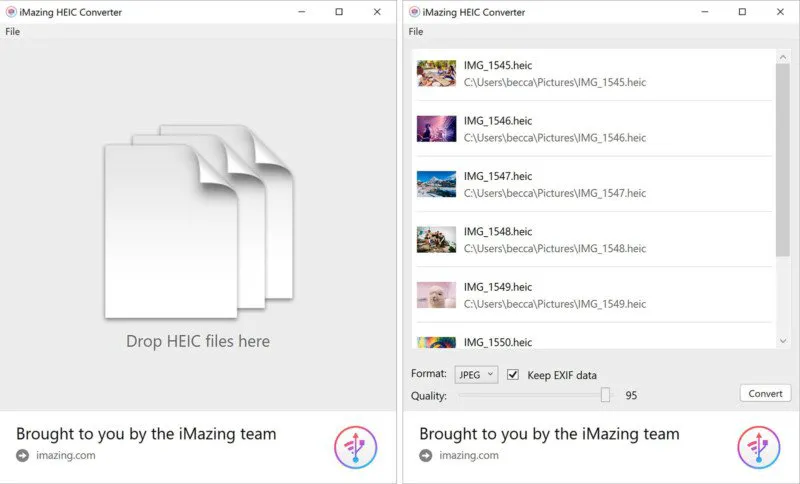Open the Format dropdown showing JPEG

pyautogui.click(x=476, y=375)
